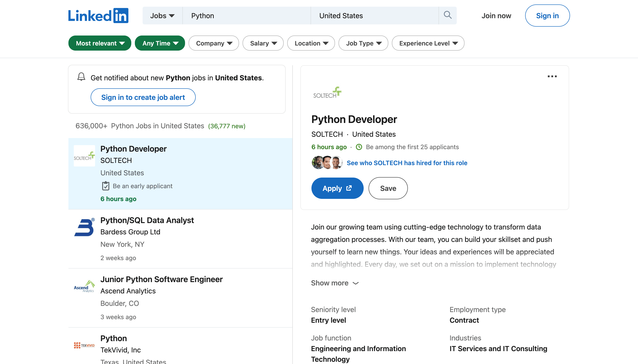Click '3 weeks ago' posting time
638x364 pixels.
[118, 317]
